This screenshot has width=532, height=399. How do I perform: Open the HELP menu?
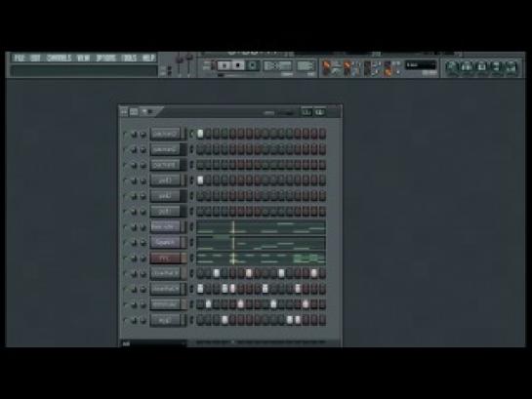[148, 58]
